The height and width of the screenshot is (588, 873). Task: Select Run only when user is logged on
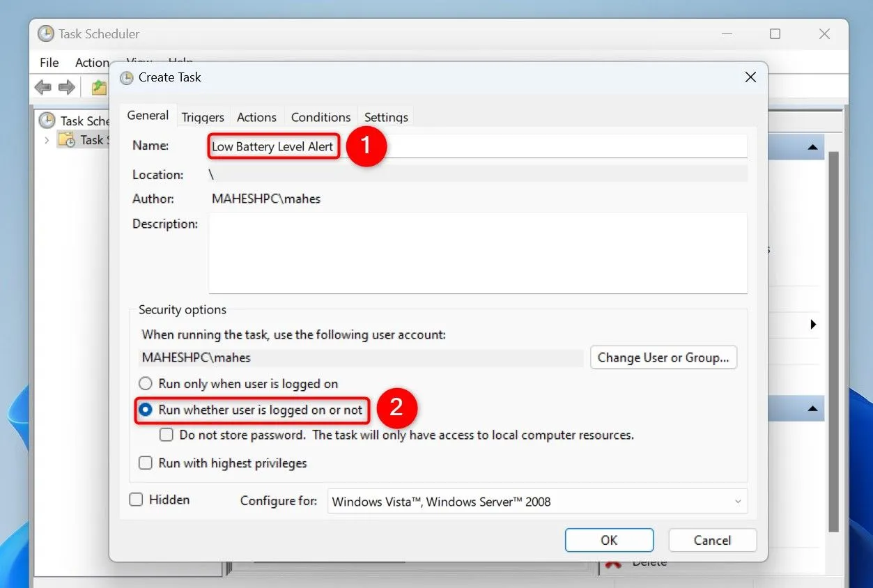coord(146,384)
